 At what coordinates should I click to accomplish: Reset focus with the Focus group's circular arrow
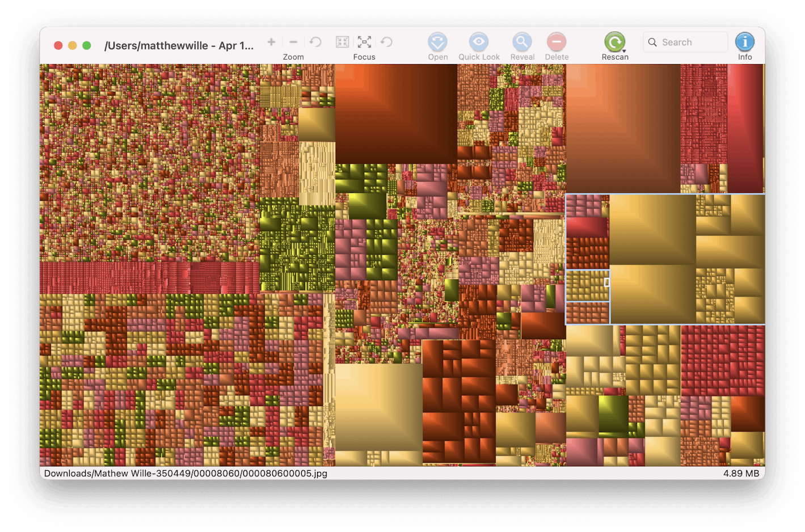(x=386, y=42)
